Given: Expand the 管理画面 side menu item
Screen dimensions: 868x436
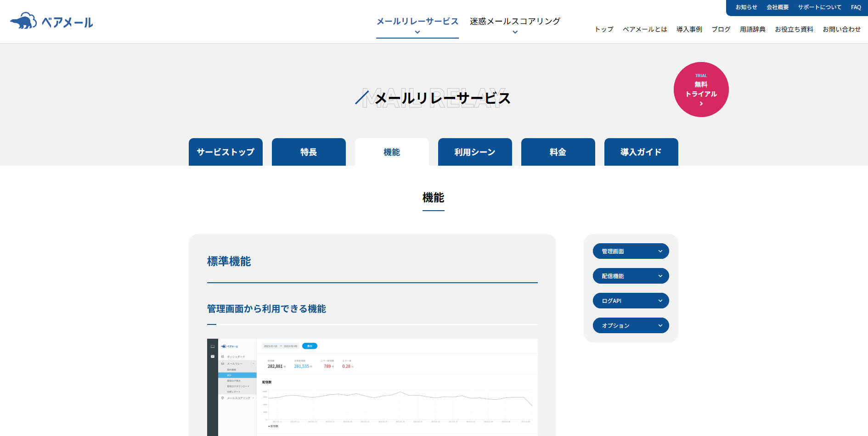Looking at the screenshot, I should pos(631,251).
